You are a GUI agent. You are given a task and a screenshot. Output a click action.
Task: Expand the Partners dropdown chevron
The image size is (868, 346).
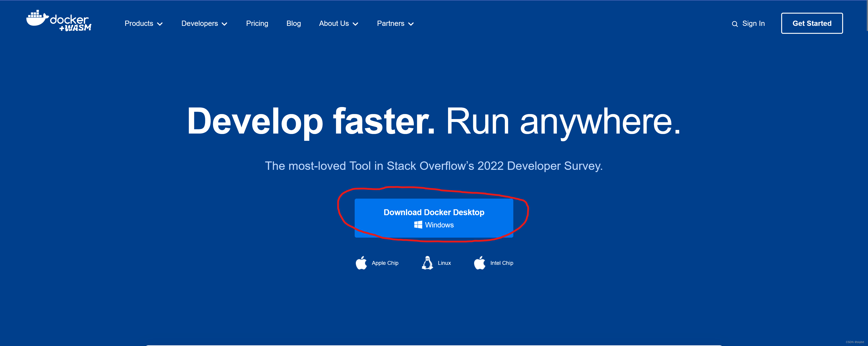[x=411, y=24]
